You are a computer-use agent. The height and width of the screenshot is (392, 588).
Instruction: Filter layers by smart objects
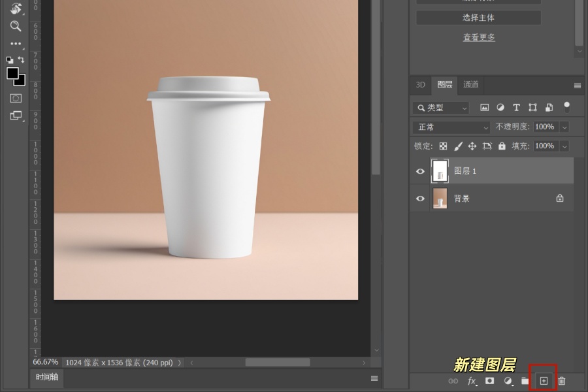point(549,108)
